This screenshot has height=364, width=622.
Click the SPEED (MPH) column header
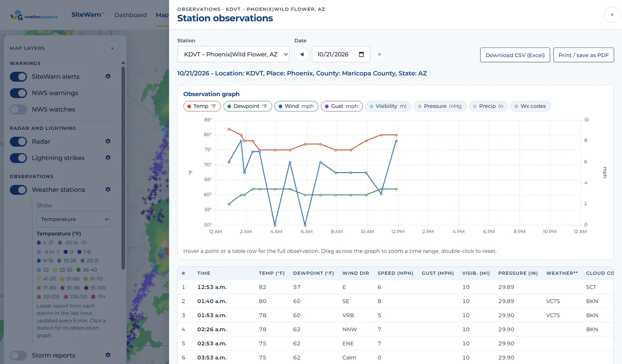(395, 273)
